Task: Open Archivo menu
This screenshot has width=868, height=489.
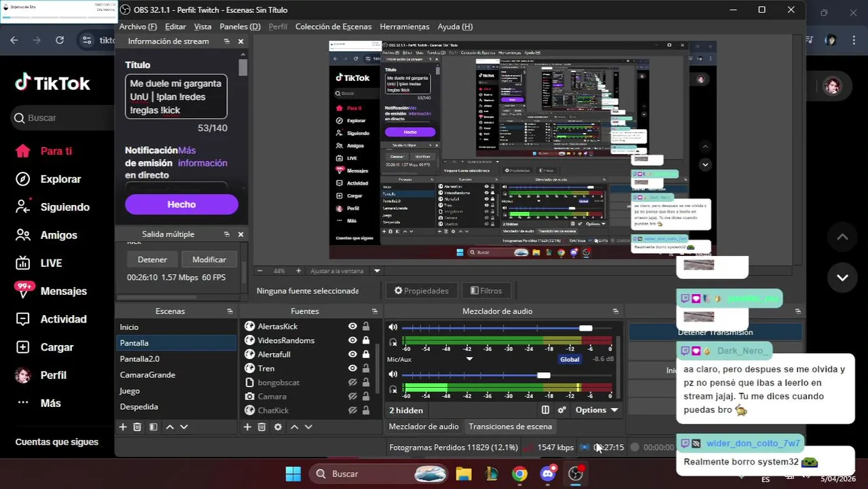Action: click(x=138, y=26)
